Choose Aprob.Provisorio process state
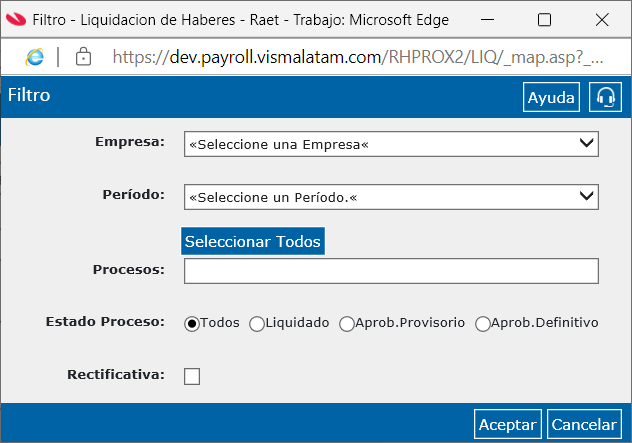 [x=347, y=324]
